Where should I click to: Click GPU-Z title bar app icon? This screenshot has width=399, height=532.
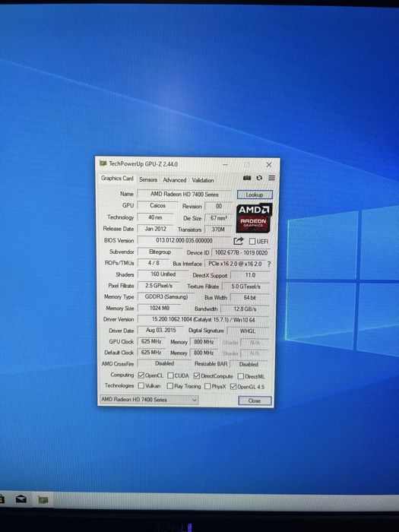pos(103,163)
